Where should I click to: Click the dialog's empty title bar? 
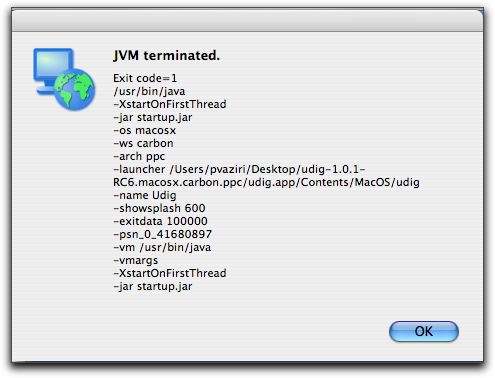coord(247,20)
